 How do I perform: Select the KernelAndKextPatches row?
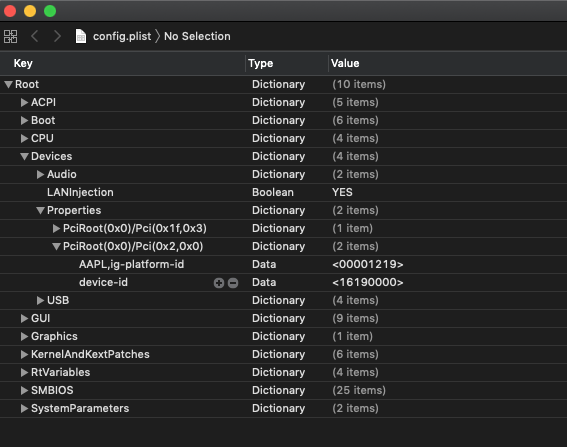[284, 354]
